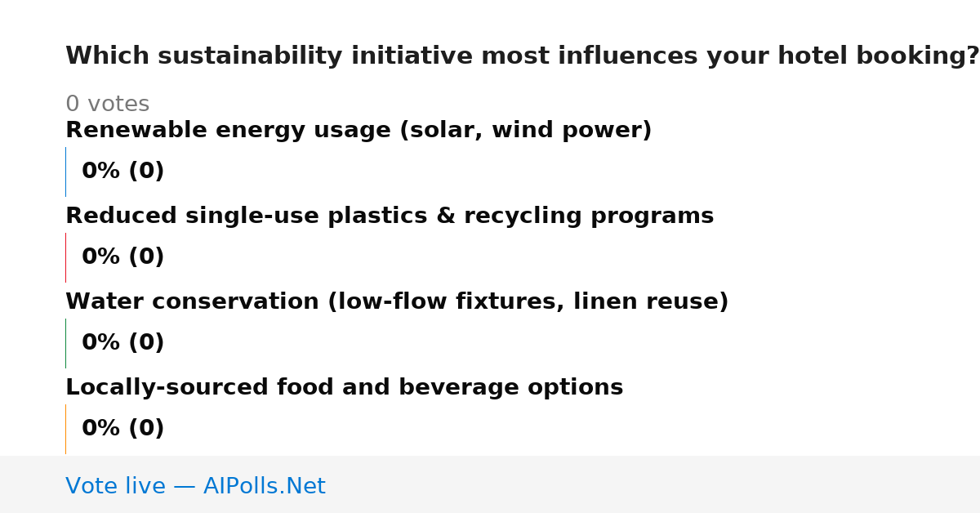The image size is (980, 513).
Task: Open the 'AIPolls.Net' site name in footer
Action: (x=265, y=487)
